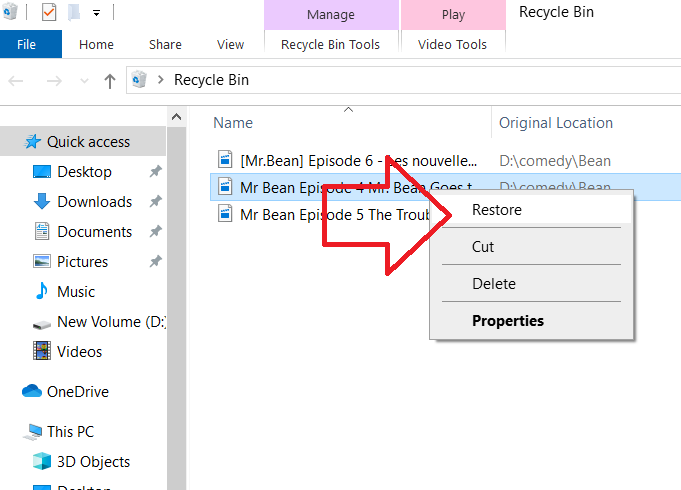Click the Pictures landscape icon
Viewport: 681px width, 490px height.
pyautogui.click(x=42, y=262)
